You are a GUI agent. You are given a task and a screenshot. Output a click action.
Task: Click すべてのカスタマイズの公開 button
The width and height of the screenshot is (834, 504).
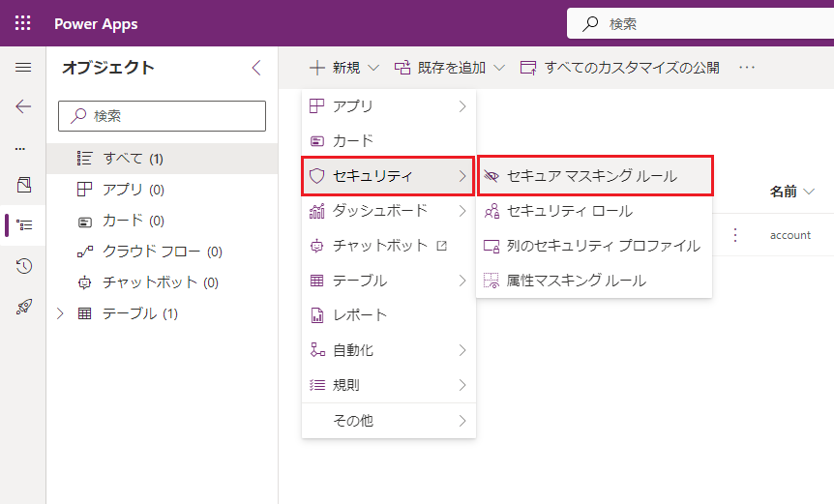tap(620, 68)
